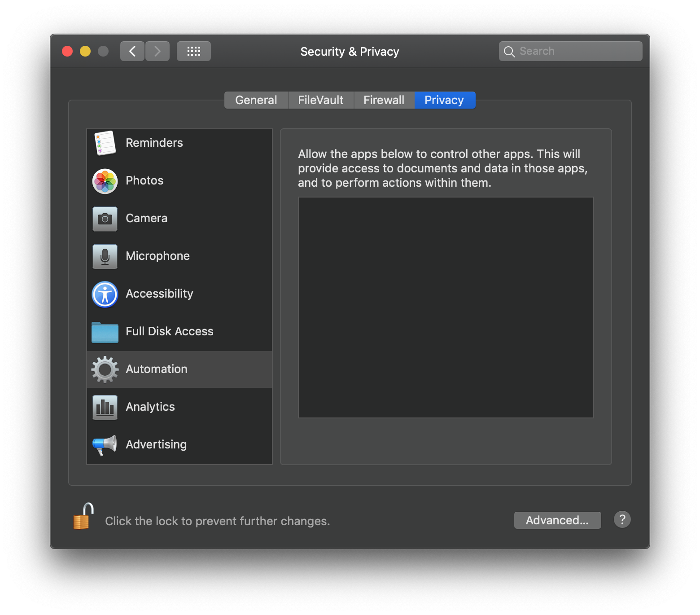The image size is (700, 615).
Task: Select the Privacy tab
Action: click(x=444, y=100)
